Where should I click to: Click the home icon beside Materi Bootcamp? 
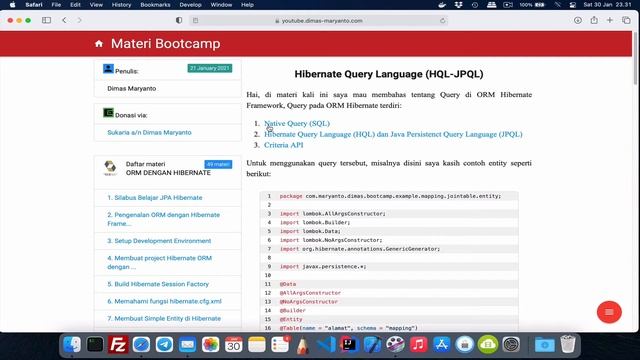click(99, 44)
